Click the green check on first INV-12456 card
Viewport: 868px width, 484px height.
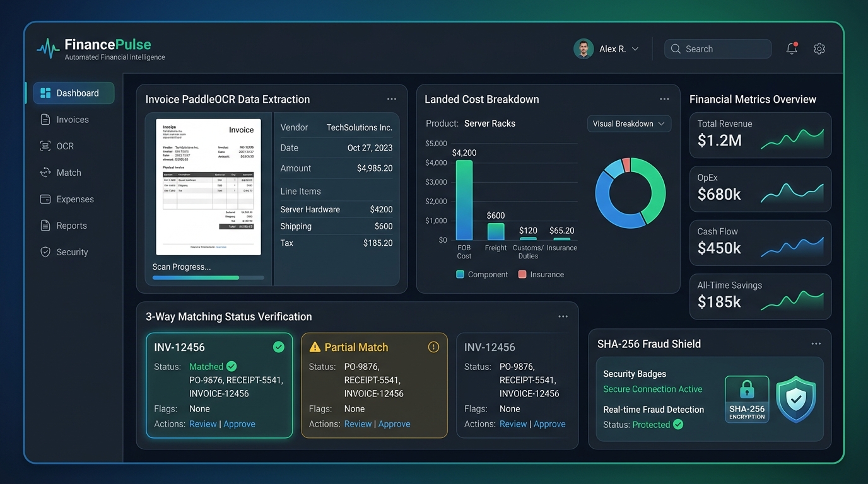coord(278,347)
